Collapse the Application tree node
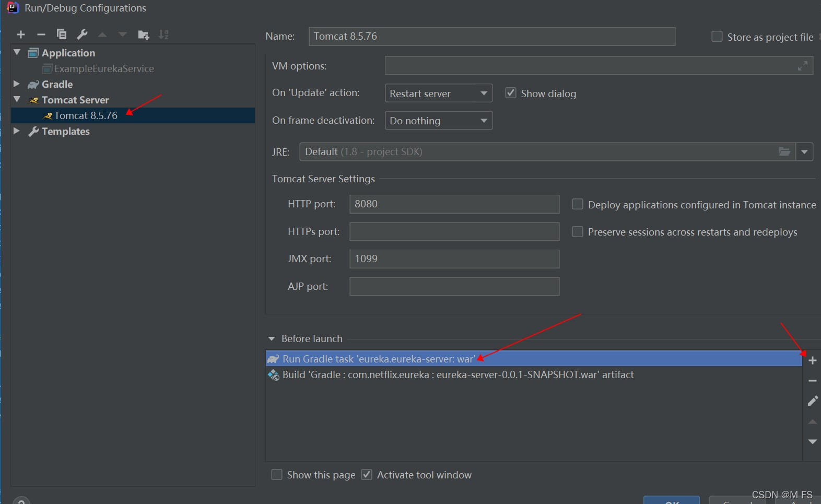The image size is (821, 504). pos(17,52)
